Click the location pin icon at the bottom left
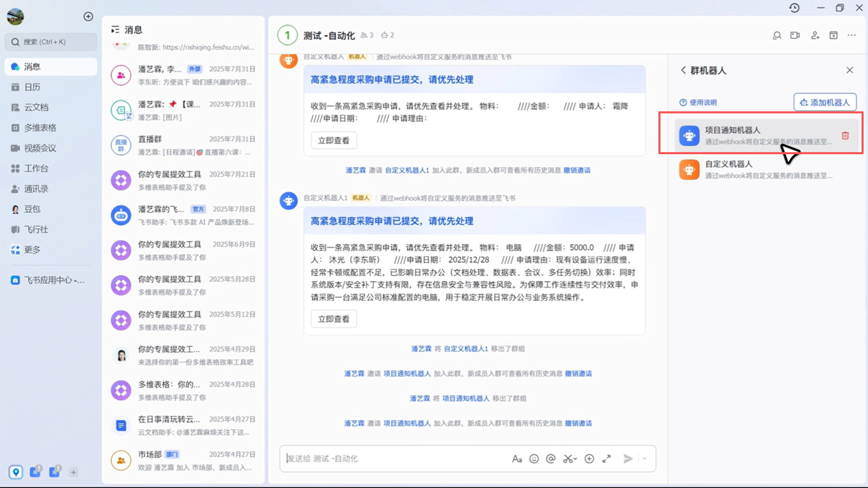 16,472
